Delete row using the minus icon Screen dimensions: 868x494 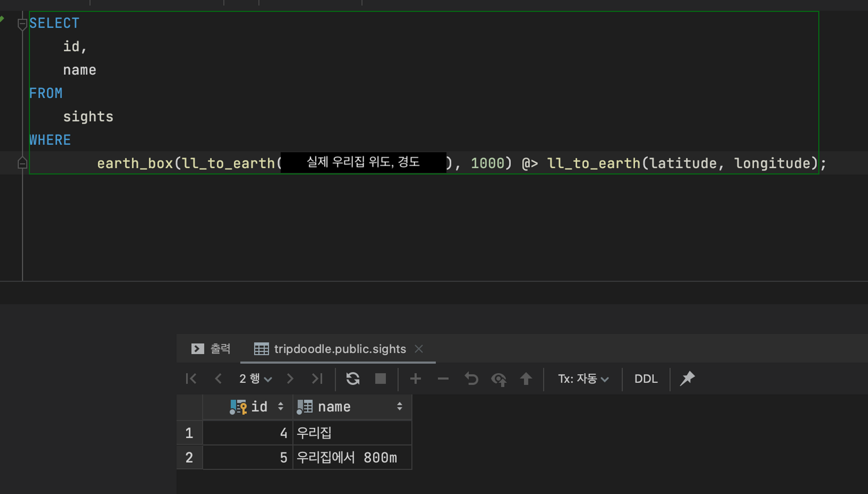[443, 379]
